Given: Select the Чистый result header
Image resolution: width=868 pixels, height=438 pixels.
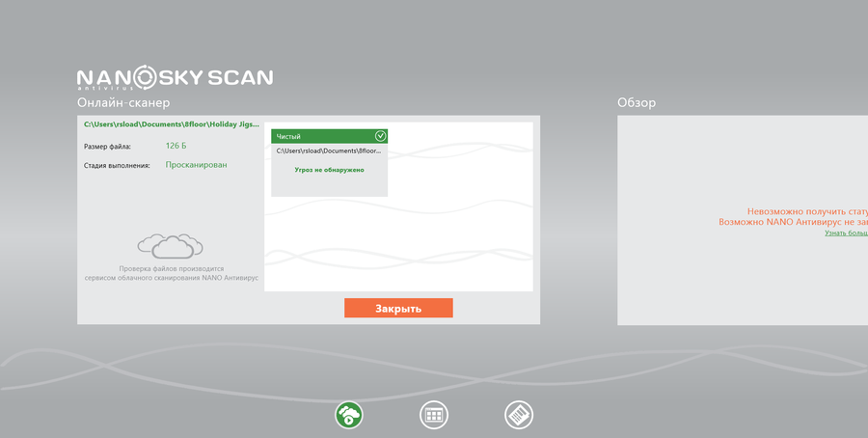Looking at the screenshot, I should coord(330,136).
